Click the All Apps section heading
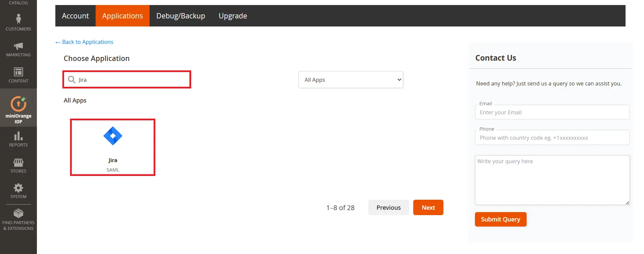This screenshot has height=254, width=644. click(75, 101)
